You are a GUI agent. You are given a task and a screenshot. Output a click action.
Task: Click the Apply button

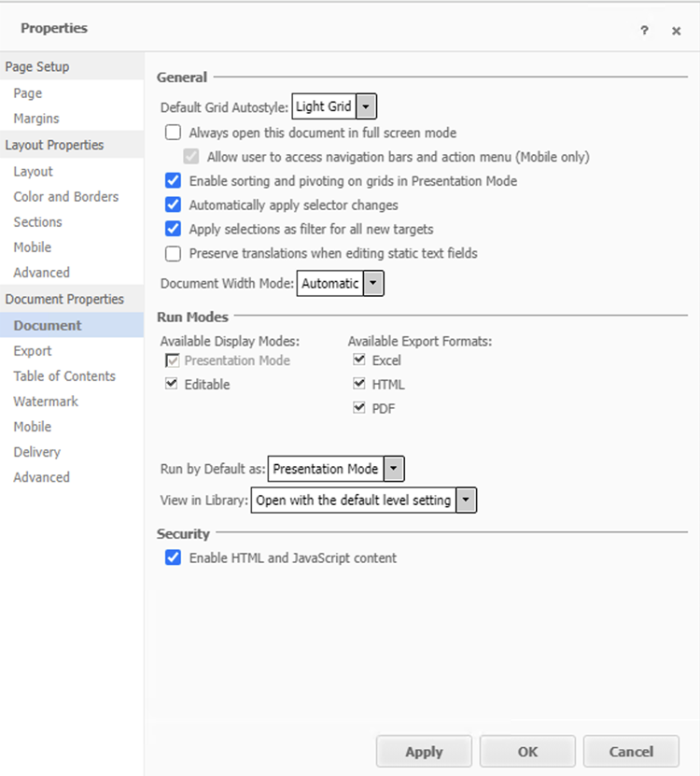click(424, 752)
